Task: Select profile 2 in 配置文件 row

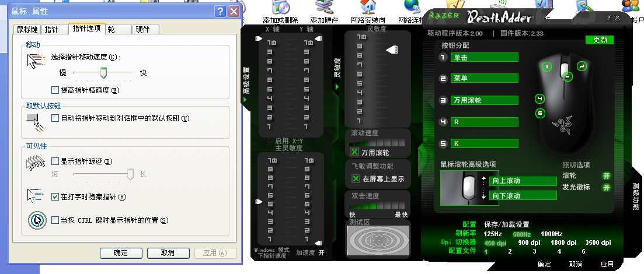Action: (510, 251)
